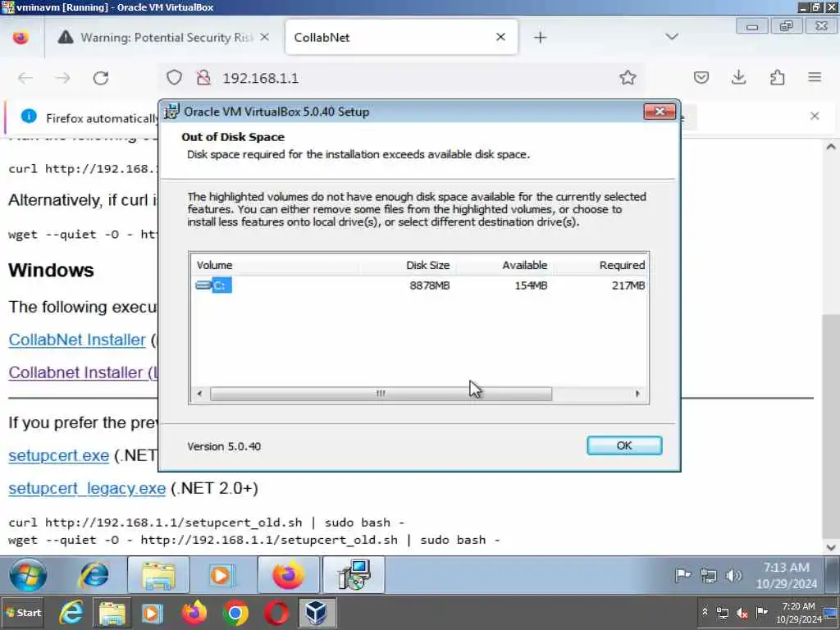
Task: Click the VirtualBox cube icon on host taskbar
Action: pyautogui.click(x=316, y=612)
